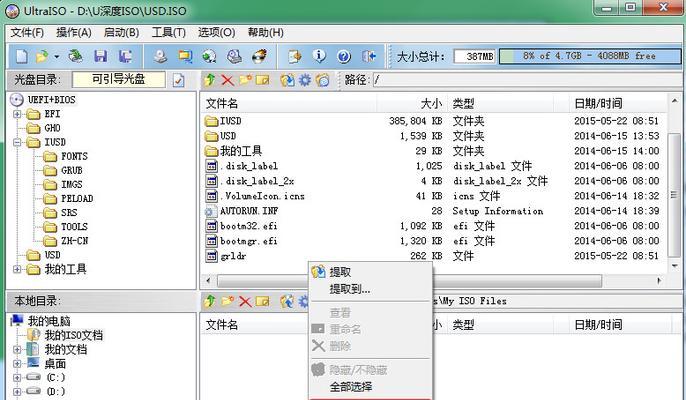Go up one level in local pane
Viewport: 686px width, 400px height.
click(210, 301)
